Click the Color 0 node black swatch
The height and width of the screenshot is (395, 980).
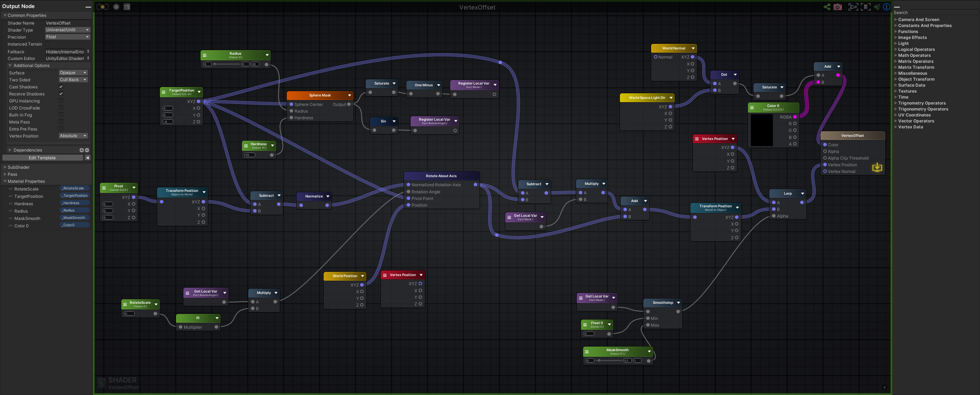761,130
